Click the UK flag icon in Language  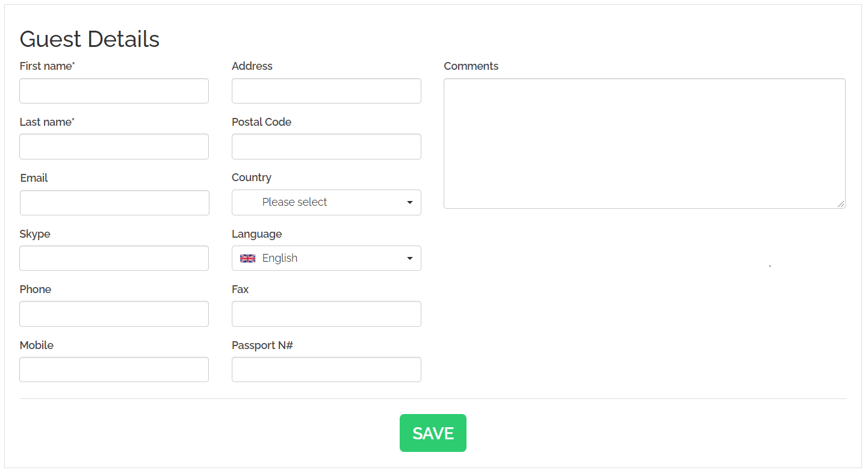tap(247, 258)
